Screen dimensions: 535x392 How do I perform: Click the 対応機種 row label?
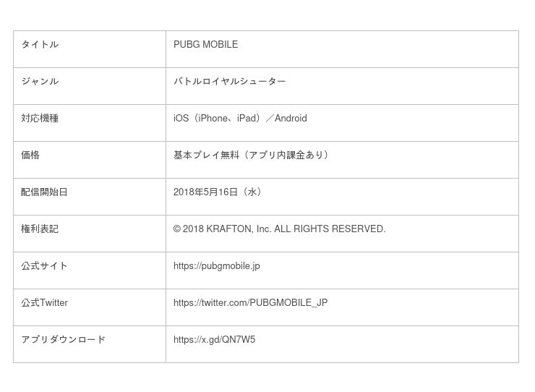click(40, 119)
